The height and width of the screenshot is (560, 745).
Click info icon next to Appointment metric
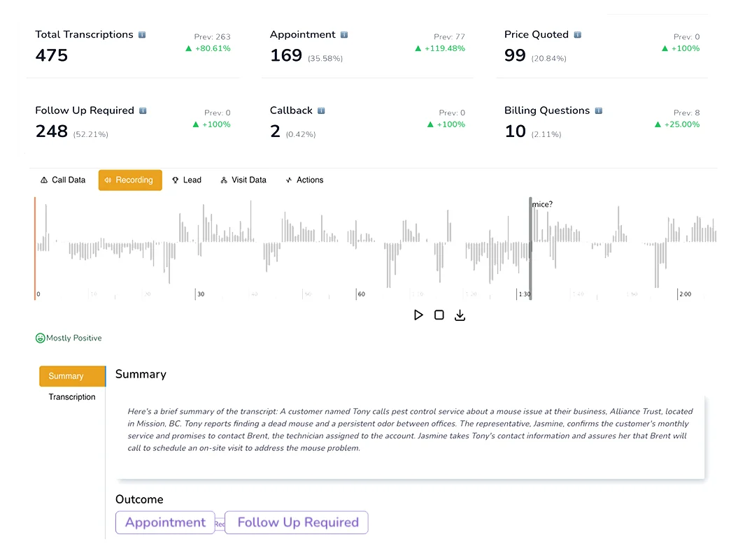coord(344,34)
